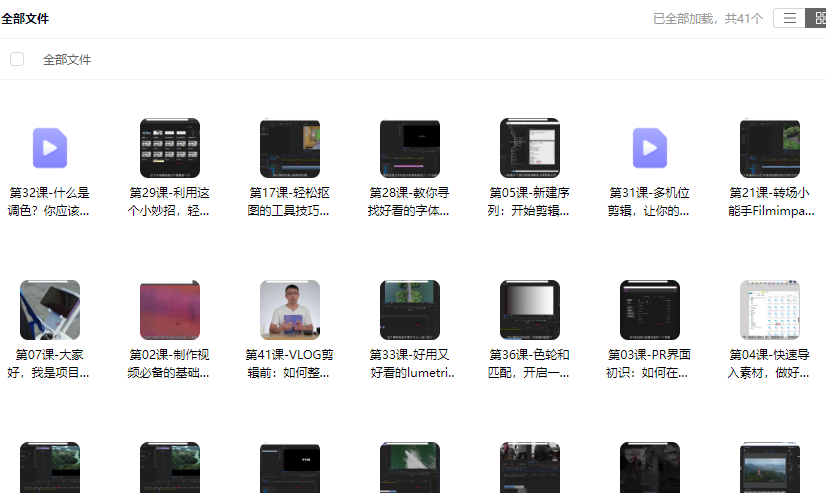Open the 第32课 video file icon
Viewport: 826px width, 493px height.
50,148
